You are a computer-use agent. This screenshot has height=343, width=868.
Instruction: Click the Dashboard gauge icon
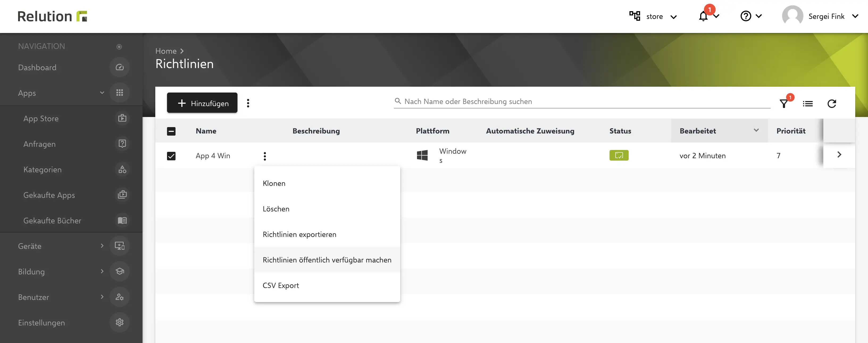pos(120,67)
